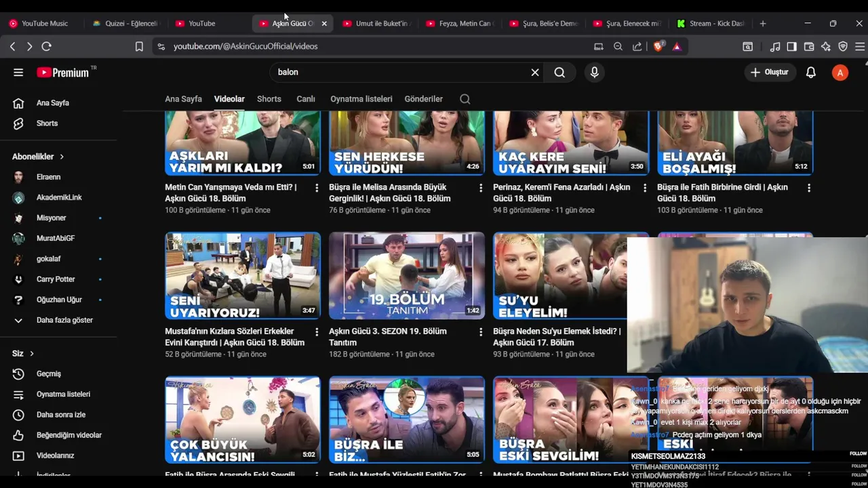The image size is (868, 488).
Task: Go to Ana Sayfa in sidebar
Action: 54,103
